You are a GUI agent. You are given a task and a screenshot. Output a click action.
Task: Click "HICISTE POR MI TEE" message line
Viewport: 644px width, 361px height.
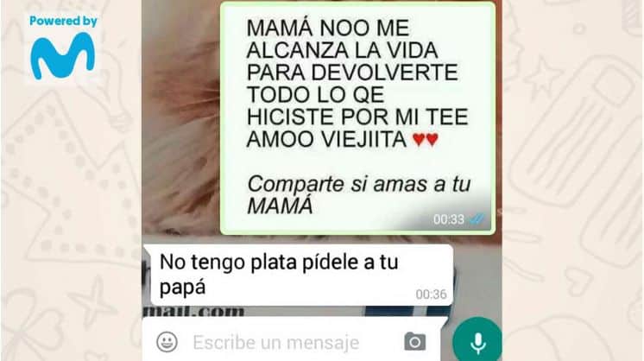[x=357, y=117]
